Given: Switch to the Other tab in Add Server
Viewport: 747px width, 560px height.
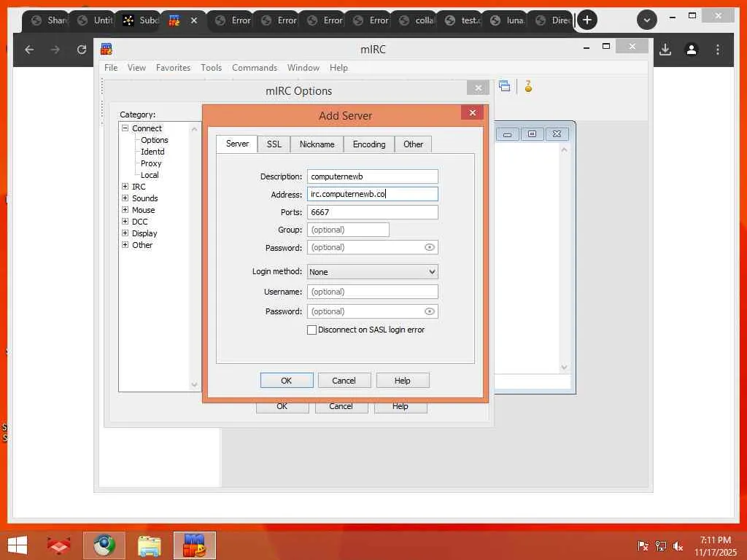Looking at the screenshot, I should pyautogui.click(x=413, y=144).
